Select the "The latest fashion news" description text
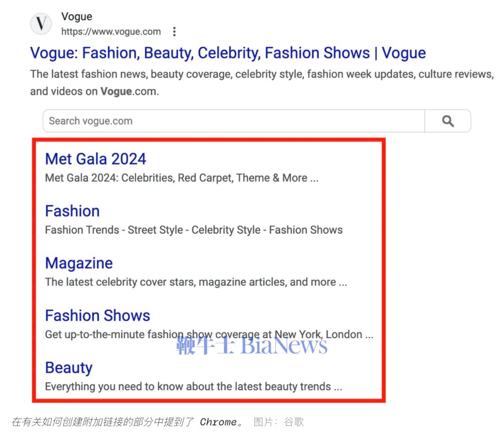 coord(262,83)
